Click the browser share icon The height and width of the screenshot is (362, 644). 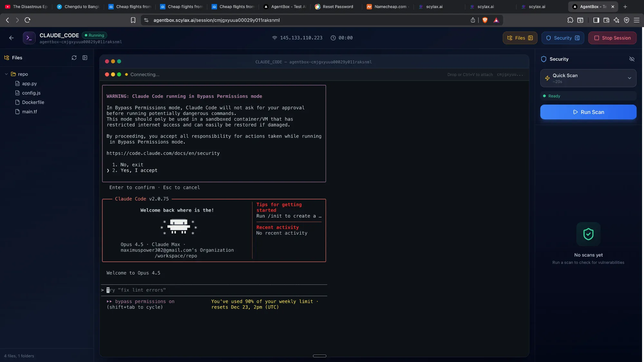(473, 20)
